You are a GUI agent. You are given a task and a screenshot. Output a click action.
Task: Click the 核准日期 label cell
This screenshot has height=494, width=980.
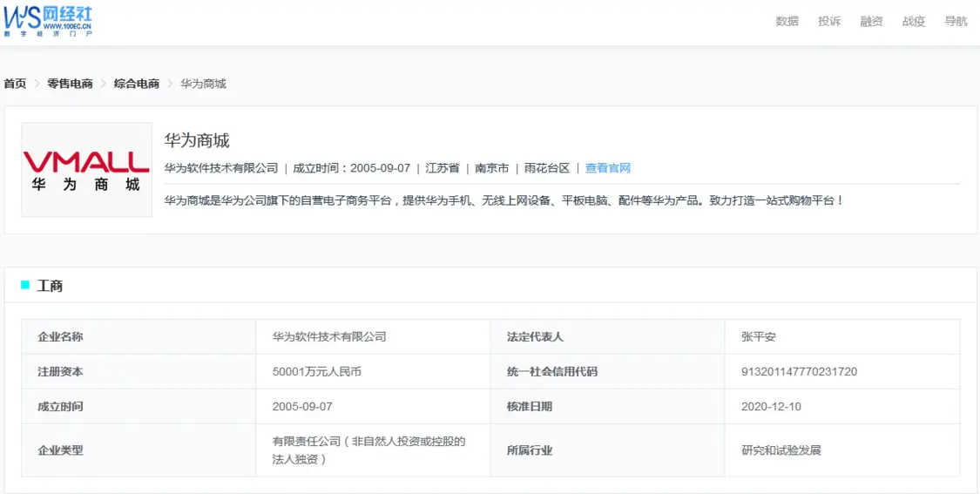click(607, 407)
